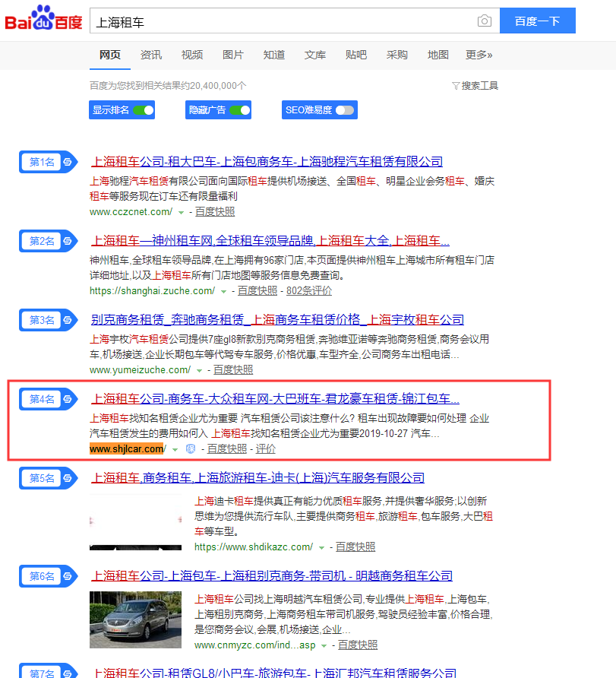Open result 迪卡(上海)汽车服务有限公司

pos(257,478)
